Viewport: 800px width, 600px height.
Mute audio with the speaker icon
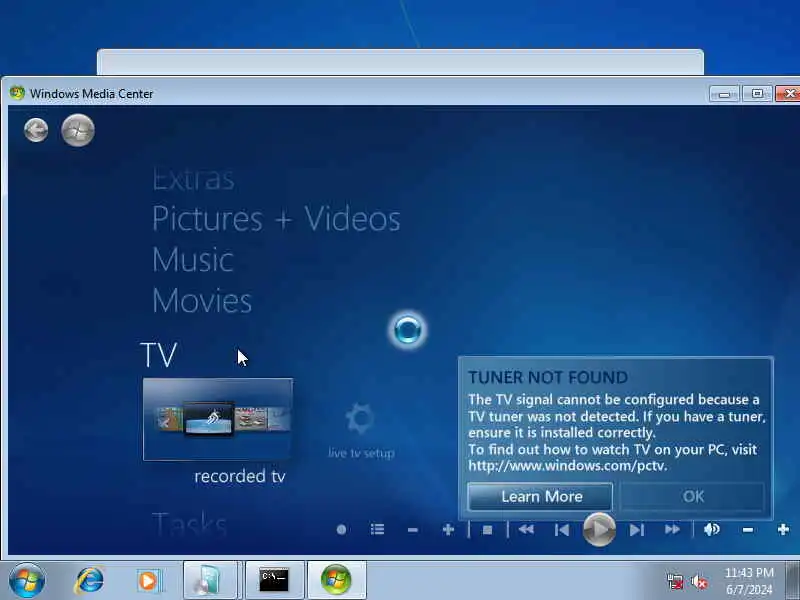point(711,530)
